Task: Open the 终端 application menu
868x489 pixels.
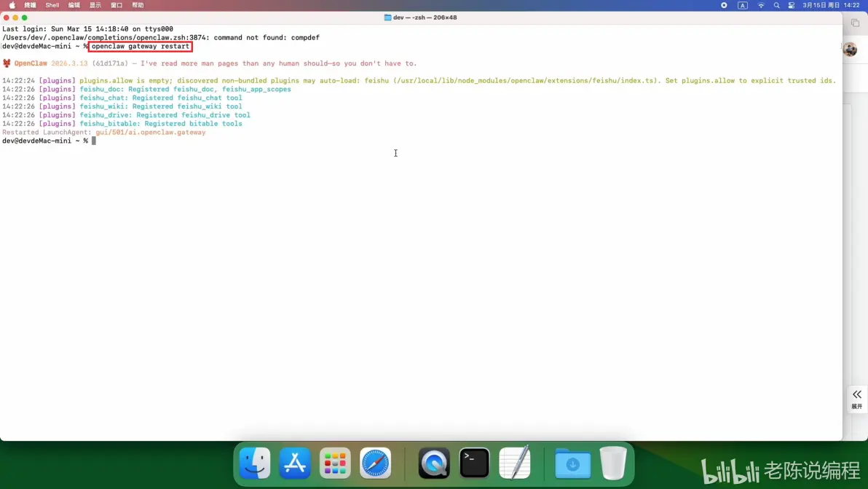Action: 31,5
